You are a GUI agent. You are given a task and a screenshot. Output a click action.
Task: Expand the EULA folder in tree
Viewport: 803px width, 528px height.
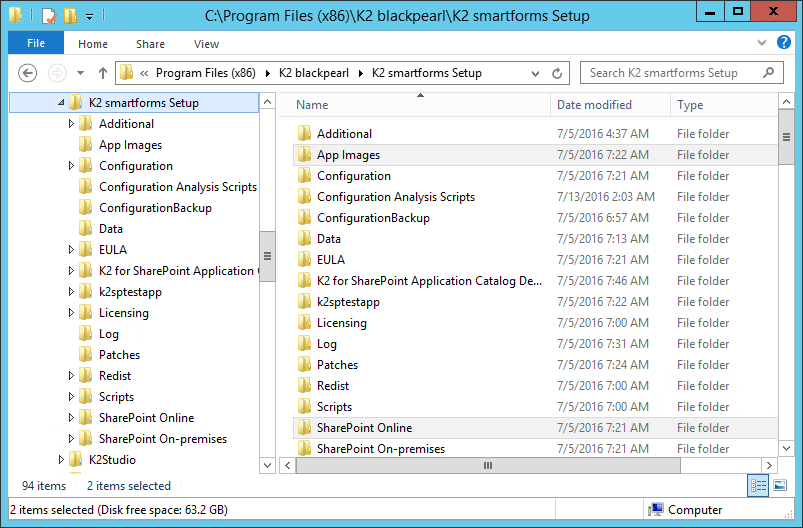(x=71, y=249)
